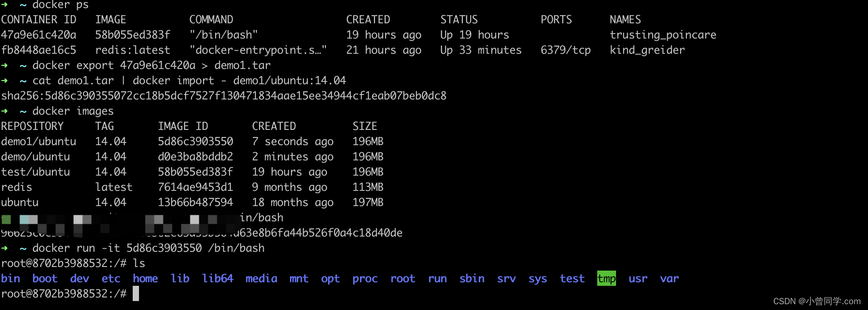868x310 pixels.
Task: Click container name kind_greider
Action: pos(647,50)
